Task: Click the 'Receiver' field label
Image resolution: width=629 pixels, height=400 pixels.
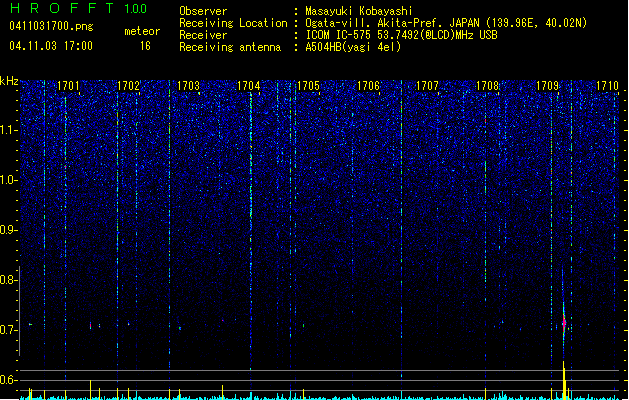Action: 203,35
